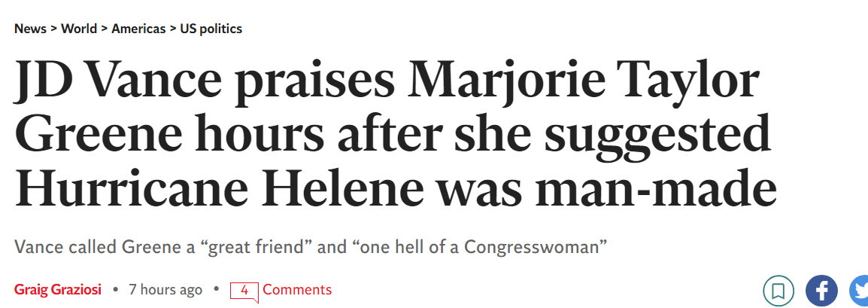Image resolution: width=868 pixels, height=308 pixels.
Task: Go to the News breadcrumb section
Action: click(30, 29)
